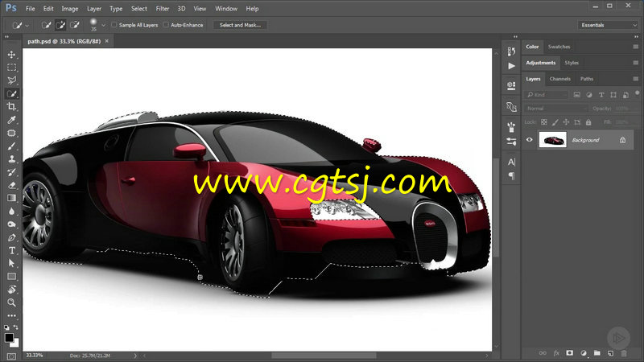Select the Brush tool
644x362 pixels.
point(11,146)
